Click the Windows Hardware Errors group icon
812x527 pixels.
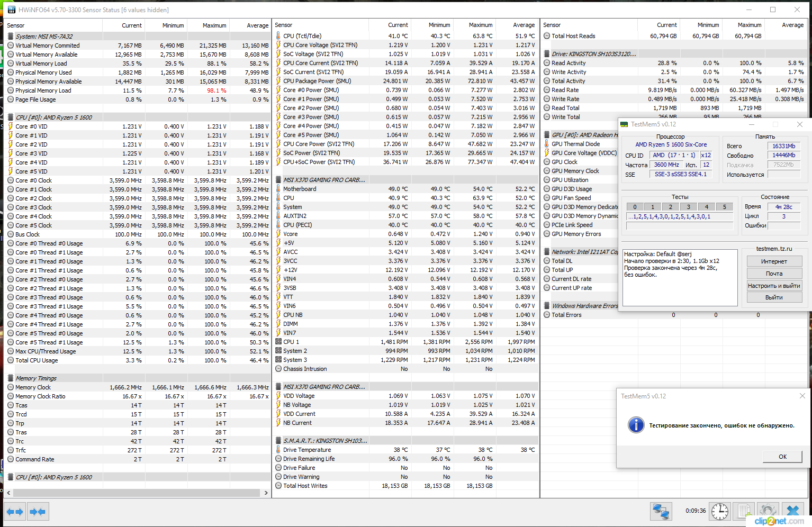547,306
